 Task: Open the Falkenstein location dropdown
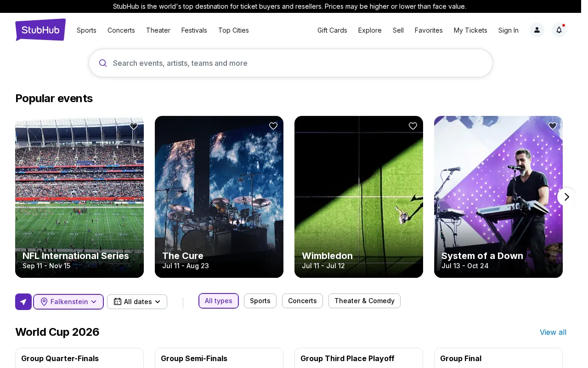click(x=68, y=302)
